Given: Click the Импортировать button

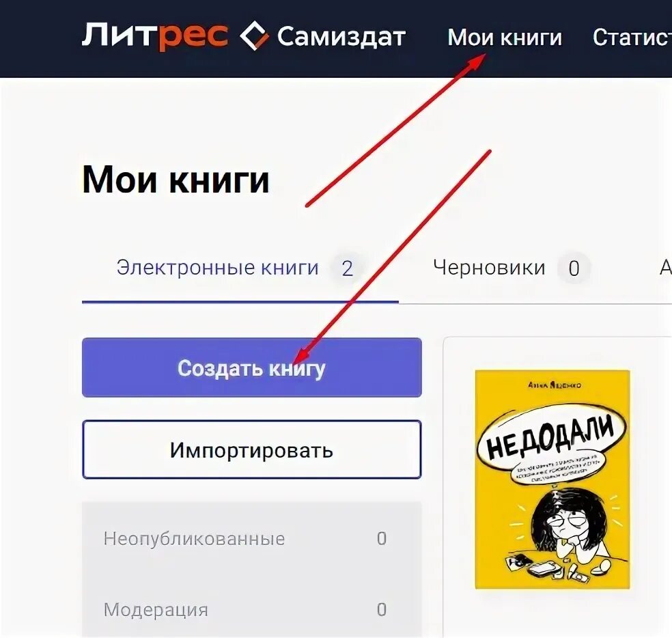Looking at the screenshot, I should coord(251,449).
